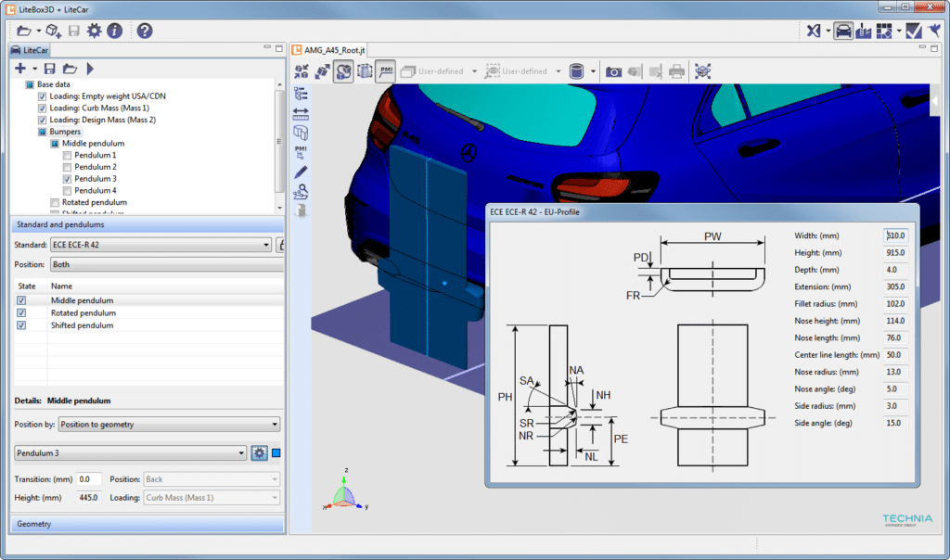Open help with the question mark icon
Viewport: 950px width, 560px height.
[x=144, y=31]
